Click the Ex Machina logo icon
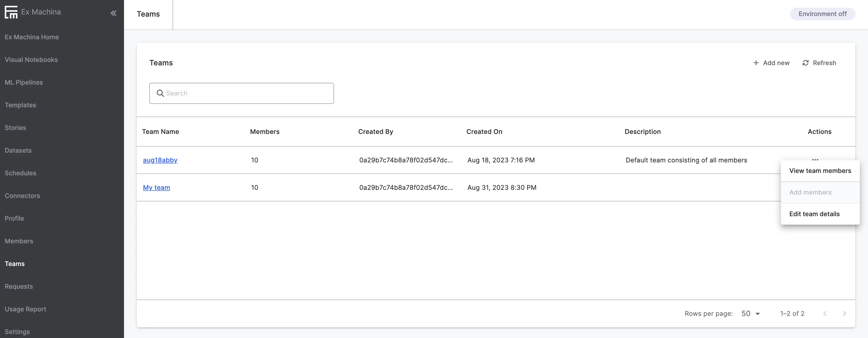 tap(11, 12)
